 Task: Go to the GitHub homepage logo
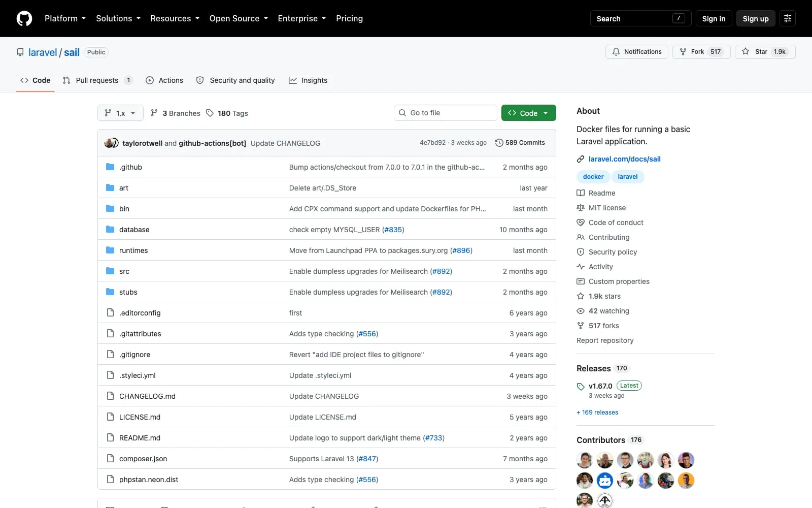tap(24, 18)
